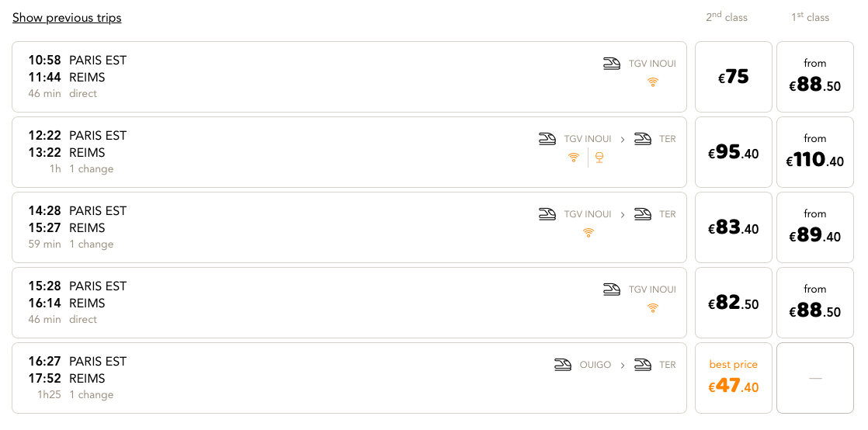Click the Show previous trips link
This screenshot has height=430, width=868.
(x=67, y=18)
